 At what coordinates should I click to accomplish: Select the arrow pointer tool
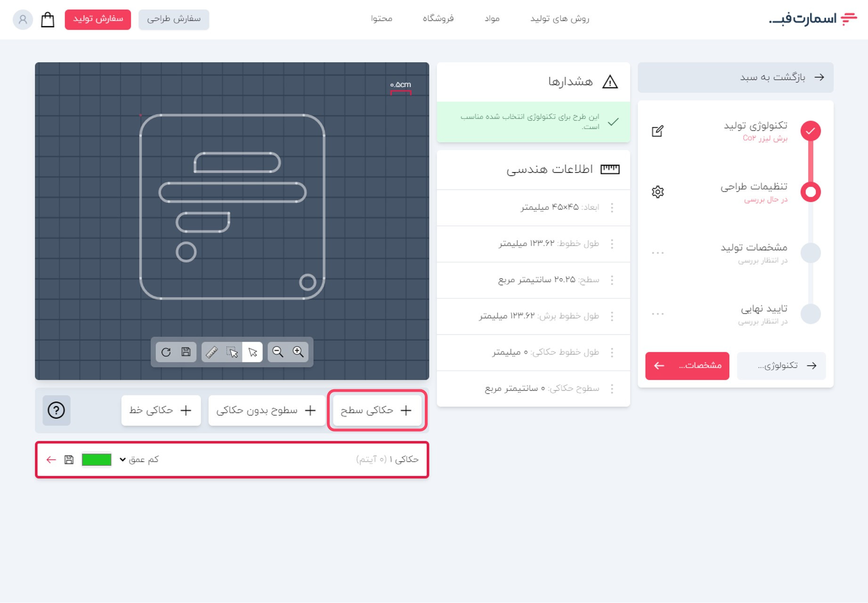[x=253, y=352]
